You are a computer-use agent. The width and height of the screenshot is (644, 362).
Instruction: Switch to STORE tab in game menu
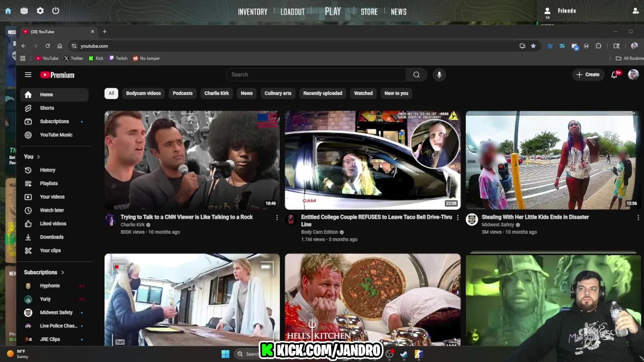[x=369, y=12]
